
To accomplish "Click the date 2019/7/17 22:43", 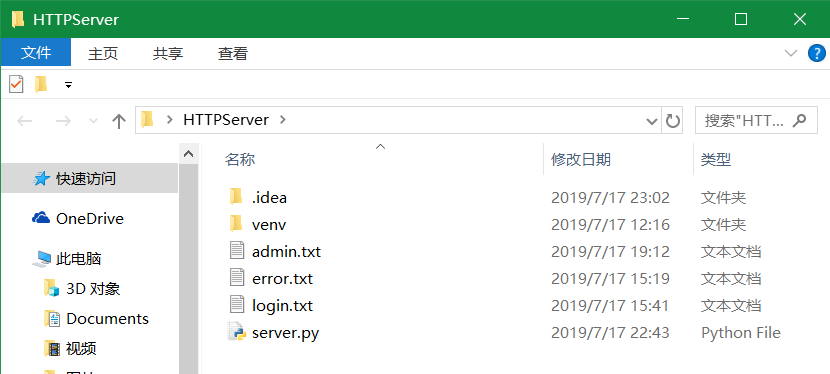I will pyautogui.click(x=610, y=333).
